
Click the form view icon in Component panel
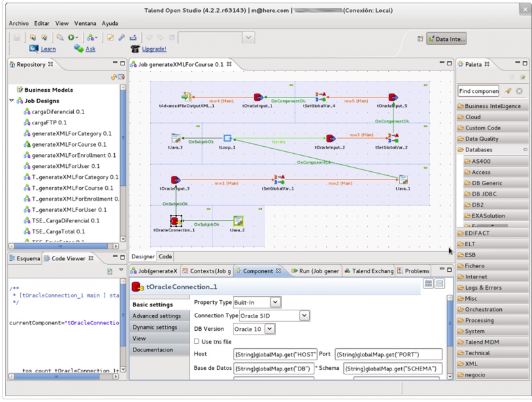click(x=440, y=283)
